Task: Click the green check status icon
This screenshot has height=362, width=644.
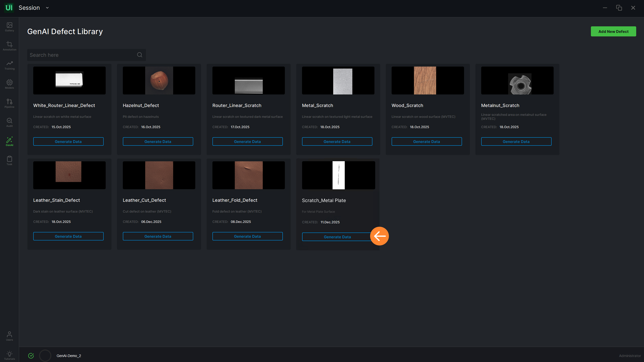Action: point(31,355)
